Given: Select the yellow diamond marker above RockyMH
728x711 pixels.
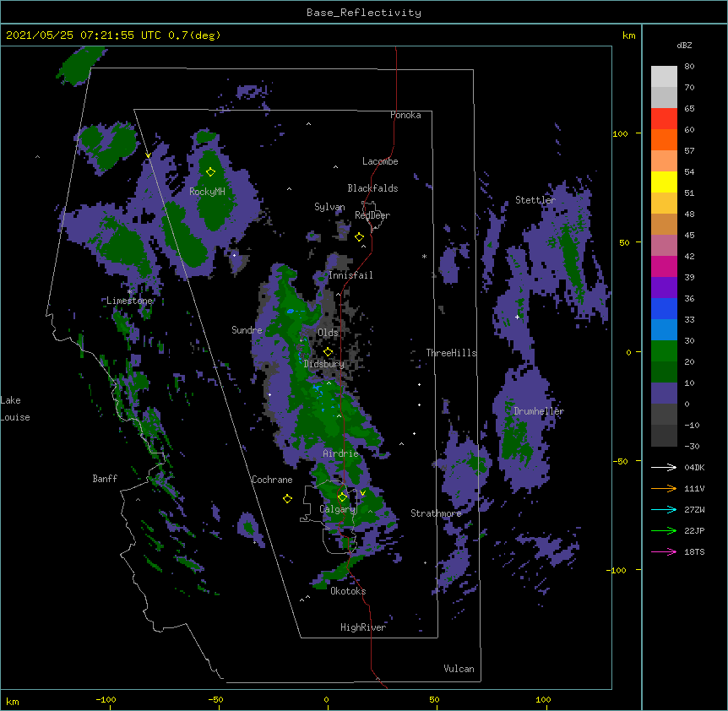Looking at the screenshot, I should coord(210,172).
